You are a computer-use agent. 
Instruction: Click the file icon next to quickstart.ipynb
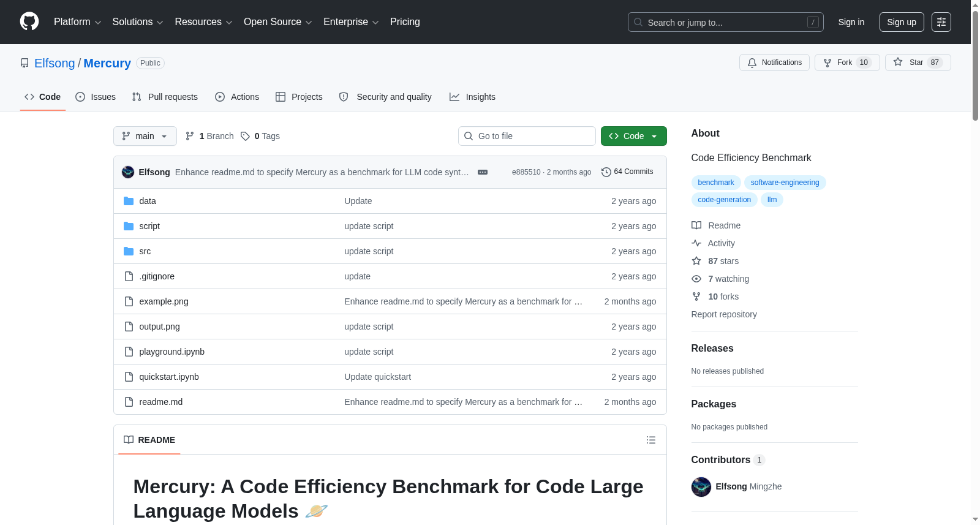coord(129,377)
